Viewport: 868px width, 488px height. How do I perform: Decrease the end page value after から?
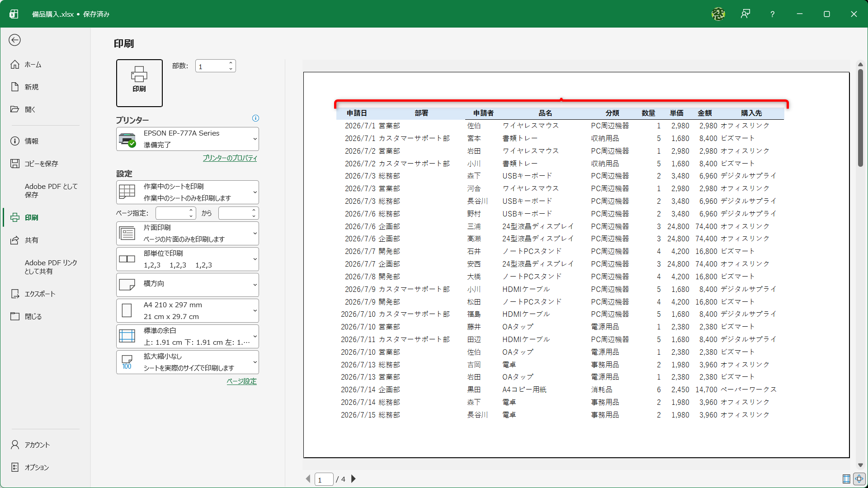tap(254, 216)
